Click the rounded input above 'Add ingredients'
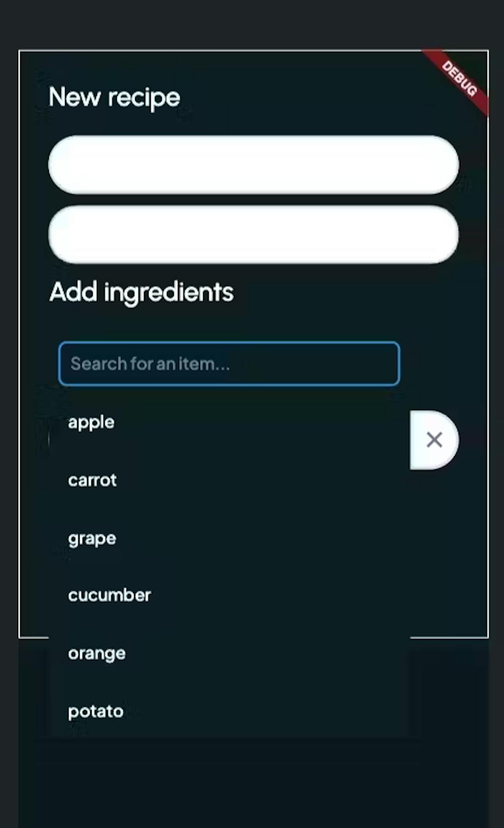 click(x=254, y=234)
